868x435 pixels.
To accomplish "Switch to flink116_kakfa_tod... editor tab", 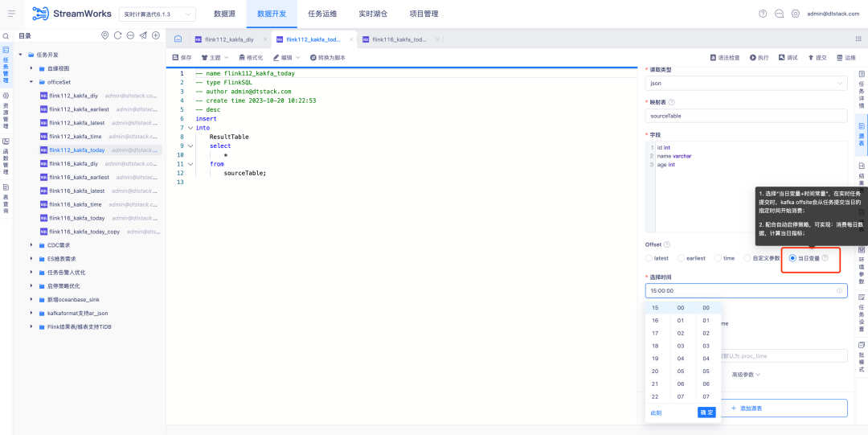I will click(399, 40).
